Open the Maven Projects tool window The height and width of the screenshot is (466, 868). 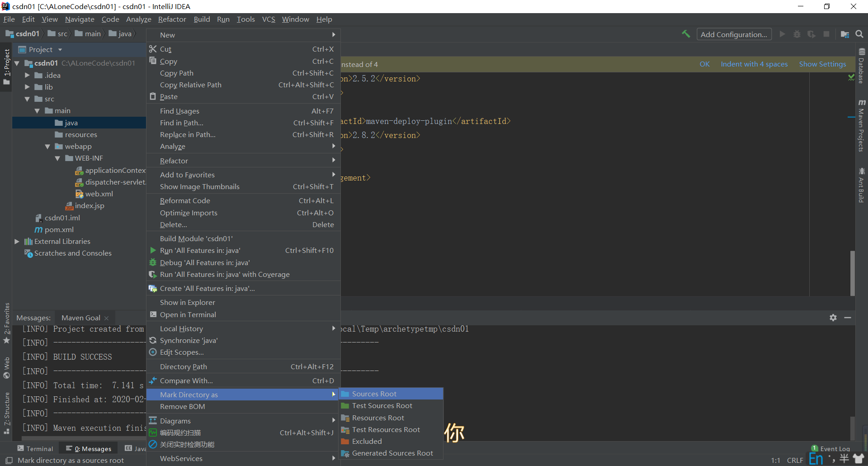click(862, 126)
